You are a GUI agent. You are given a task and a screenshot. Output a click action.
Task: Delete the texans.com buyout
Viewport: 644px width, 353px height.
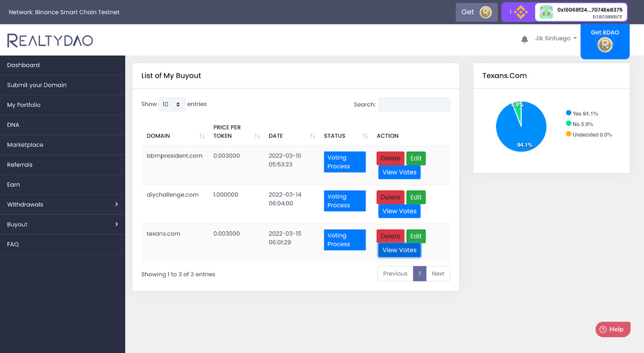391,236
